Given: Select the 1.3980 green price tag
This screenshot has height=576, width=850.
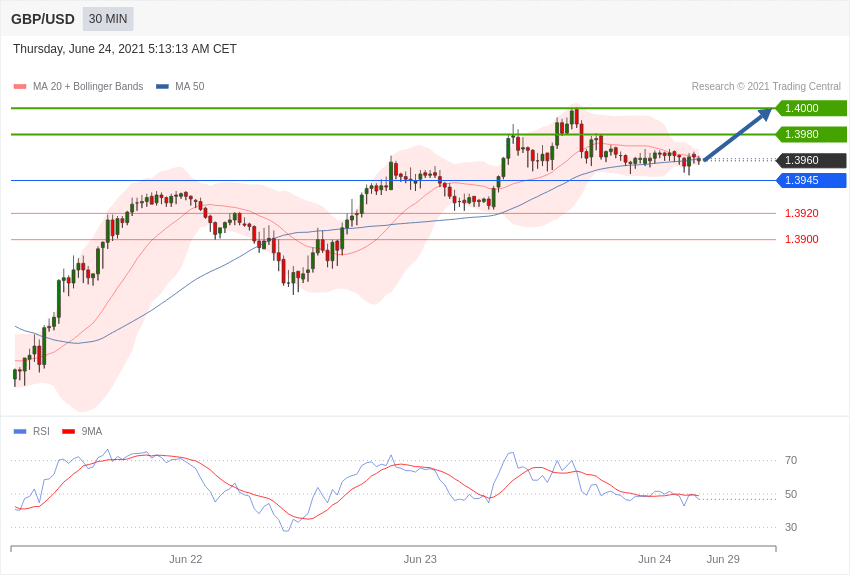Looking at the screenshot, I should click(x=811, y=134).
